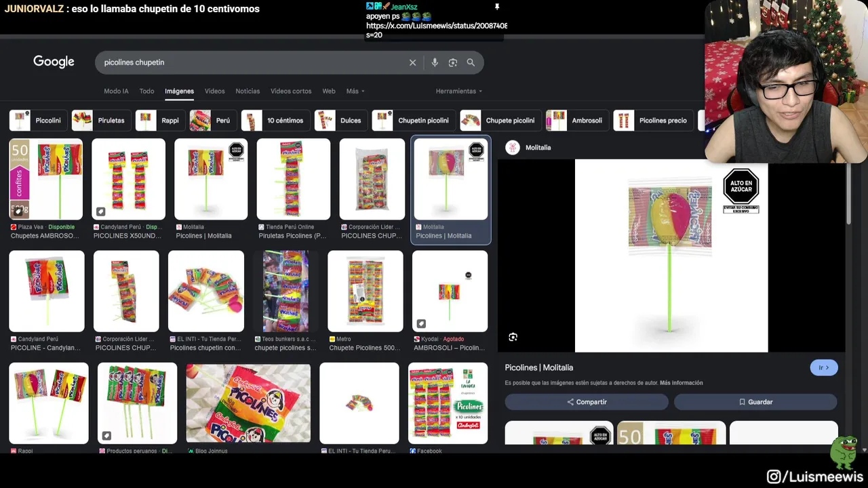Apply the Dulces filter chip
The image size is (868, 488).
340,121
